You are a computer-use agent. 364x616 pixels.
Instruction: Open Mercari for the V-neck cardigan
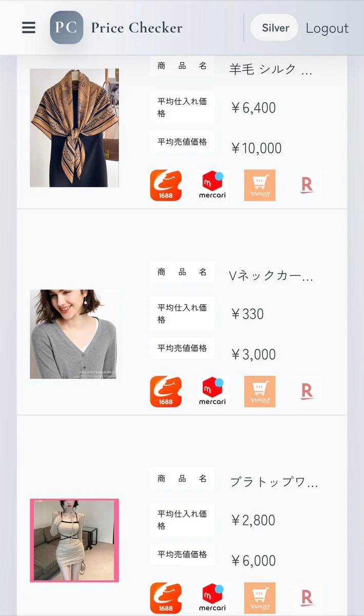[x=212, y=392]
